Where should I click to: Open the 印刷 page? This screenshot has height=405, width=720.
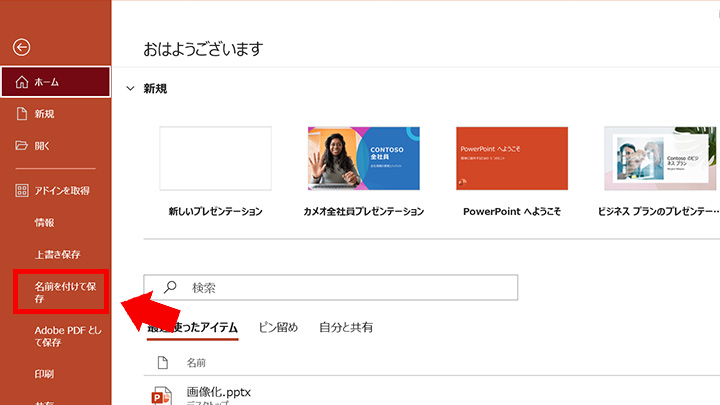point(44,374)
